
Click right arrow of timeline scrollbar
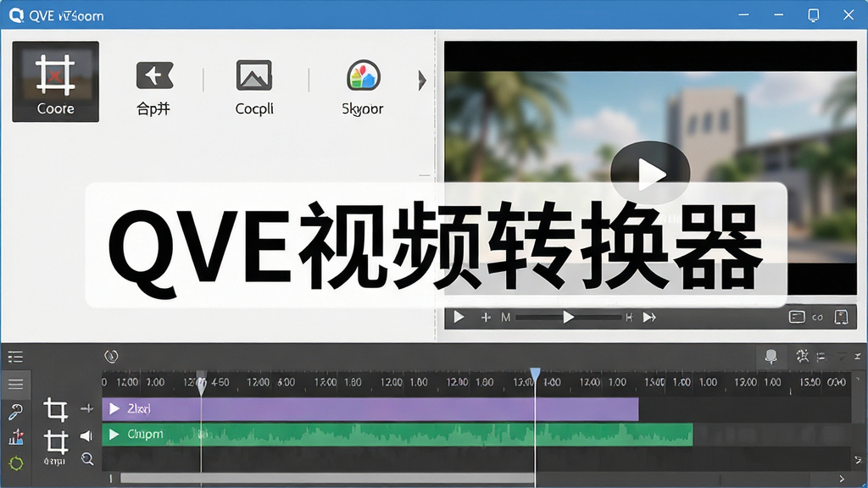pos(842,479)
